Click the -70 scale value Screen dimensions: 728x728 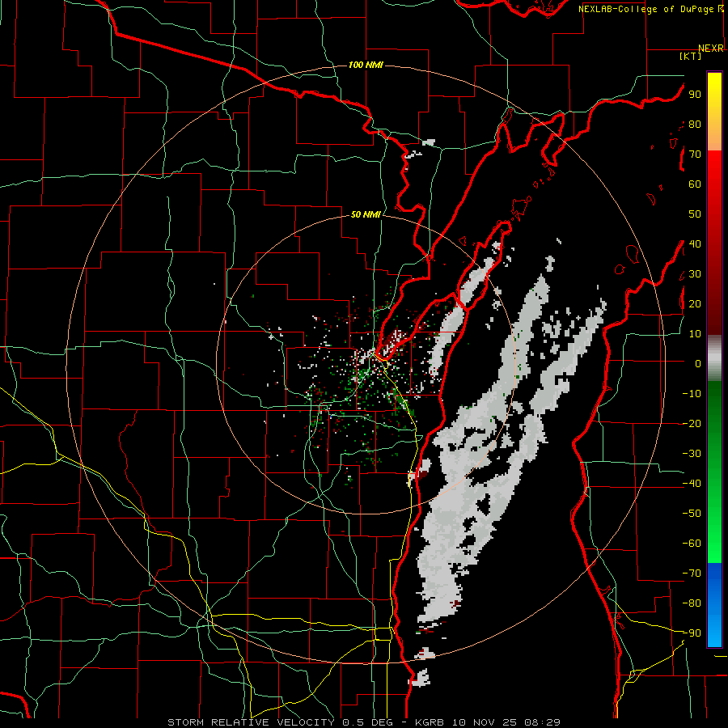[692, 573]
